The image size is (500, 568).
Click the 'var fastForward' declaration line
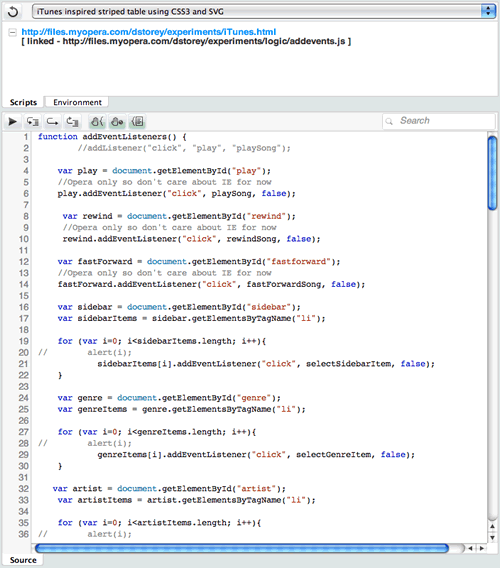point(199,262)
